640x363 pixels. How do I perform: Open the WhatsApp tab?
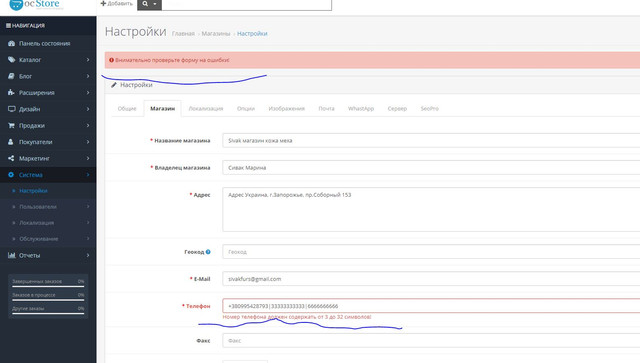click(361, 109)
